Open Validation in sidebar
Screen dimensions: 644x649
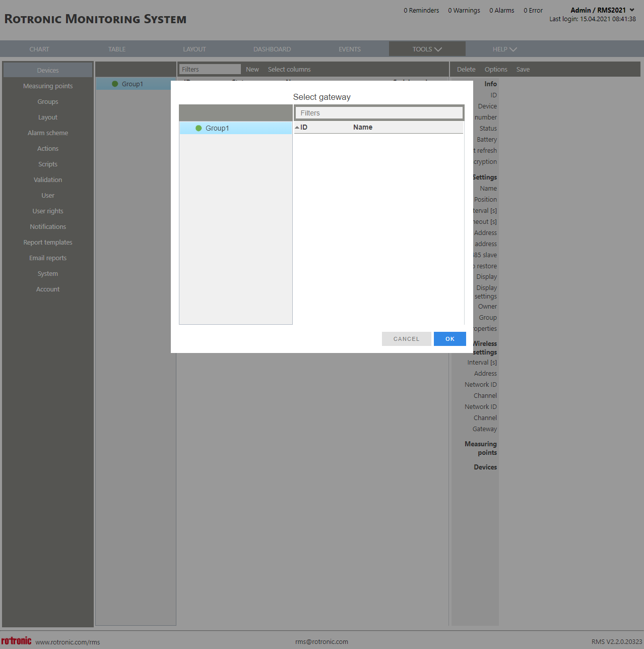click(x=48, y=180)
